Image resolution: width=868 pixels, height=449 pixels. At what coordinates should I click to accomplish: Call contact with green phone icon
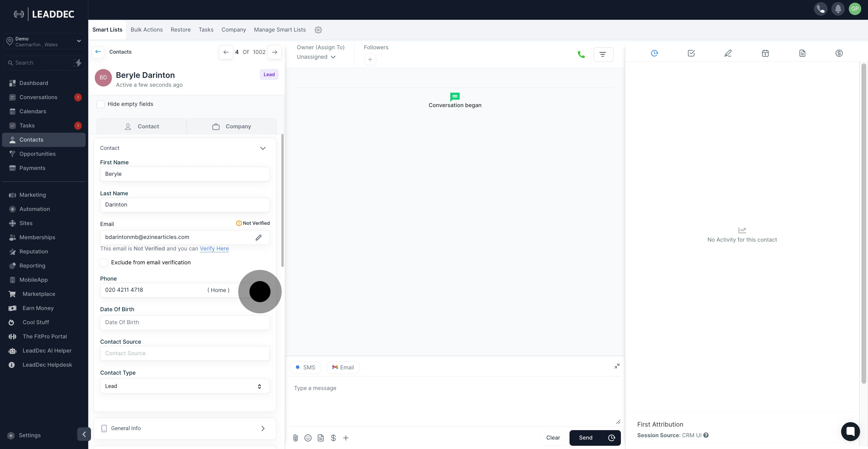pyautogui.click(x=581, y=55)
